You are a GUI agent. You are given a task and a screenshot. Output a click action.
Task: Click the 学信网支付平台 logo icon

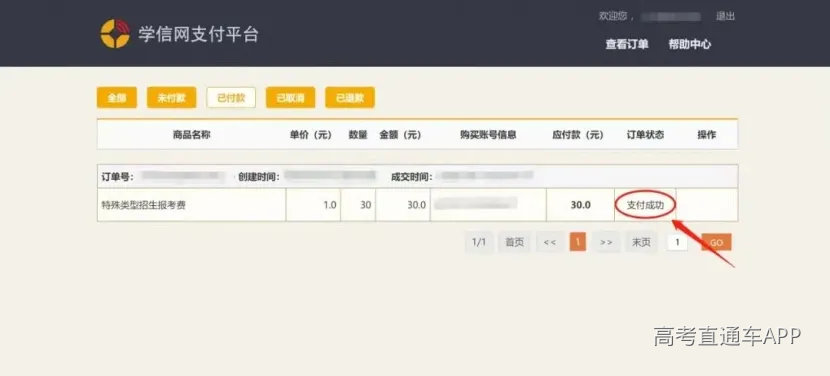[x=115, y=33]
